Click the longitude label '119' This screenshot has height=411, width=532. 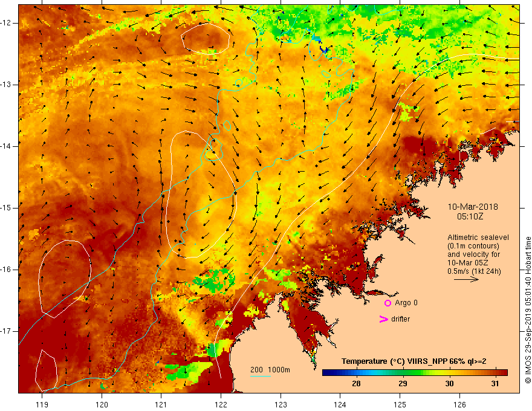(x=42, y=404)
